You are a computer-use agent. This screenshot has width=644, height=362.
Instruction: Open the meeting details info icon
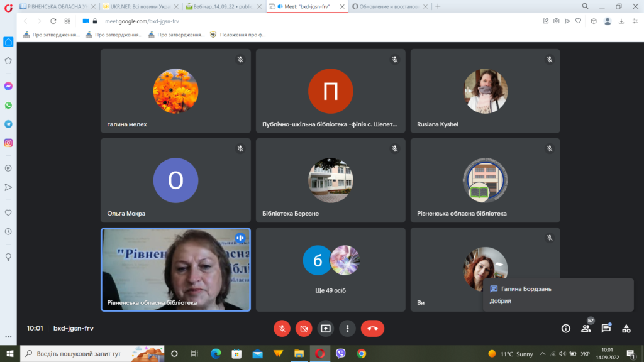pos(565,328)
